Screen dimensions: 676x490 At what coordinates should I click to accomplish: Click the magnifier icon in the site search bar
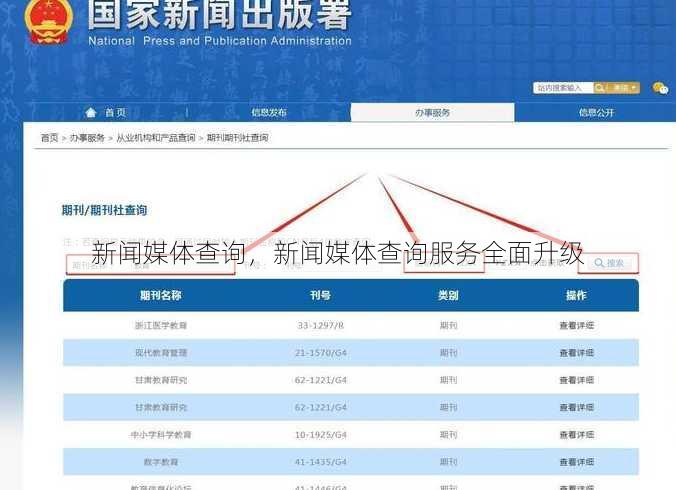[600, 88]
